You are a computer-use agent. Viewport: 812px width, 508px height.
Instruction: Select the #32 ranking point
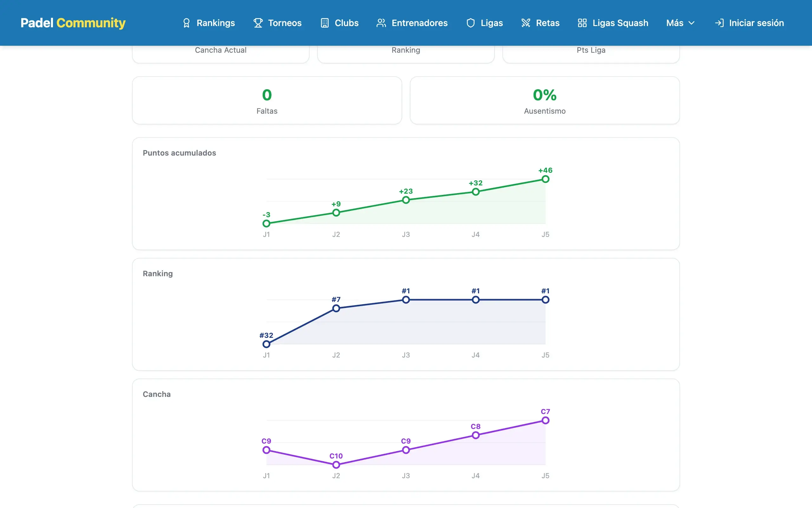point(266,344)
